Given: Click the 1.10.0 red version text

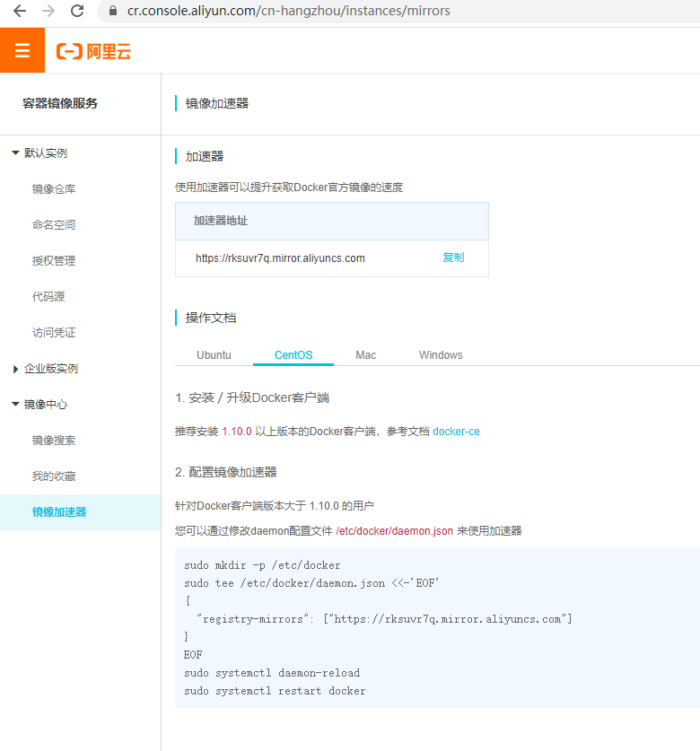Looking at the screenshot, I should [237, 432].
